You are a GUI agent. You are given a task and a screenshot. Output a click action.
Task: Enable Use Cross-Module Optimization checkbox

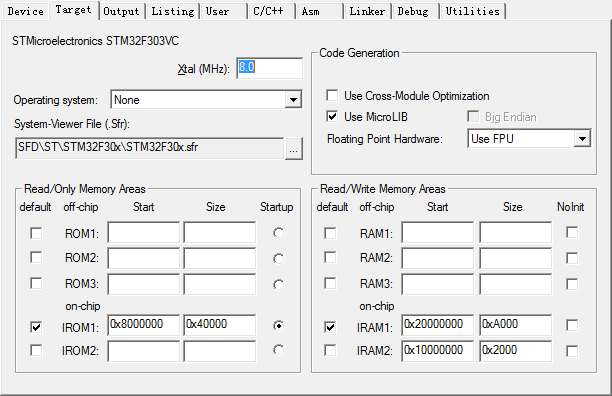click(x=332, y=96)
